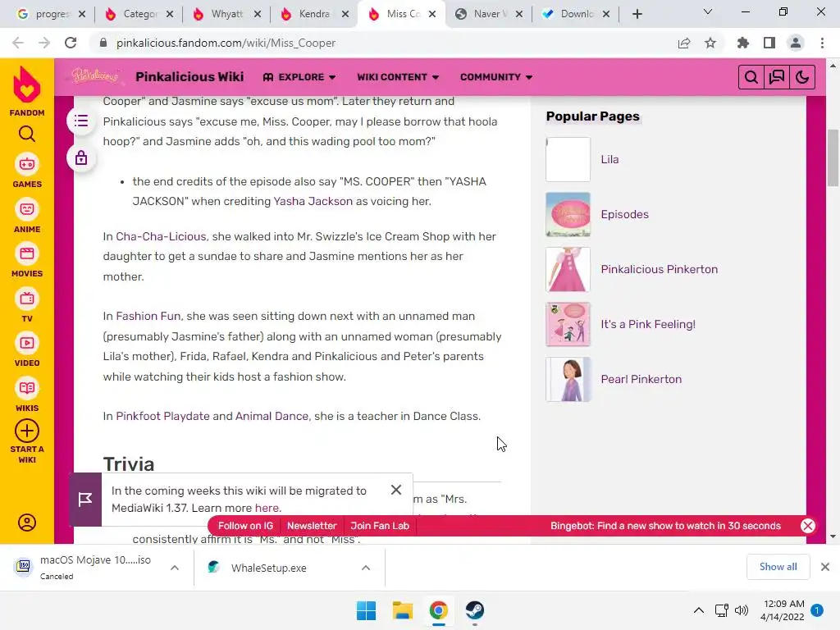This screenshot has height=630, width=840.
Task: Open the Cha-Cha-Licious episode link
Action: [161, 237]
